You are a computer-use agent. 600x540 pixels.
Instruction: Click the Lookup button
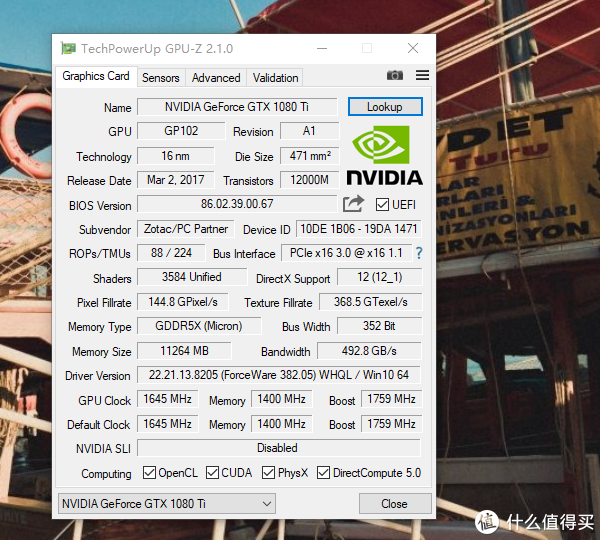385,106
